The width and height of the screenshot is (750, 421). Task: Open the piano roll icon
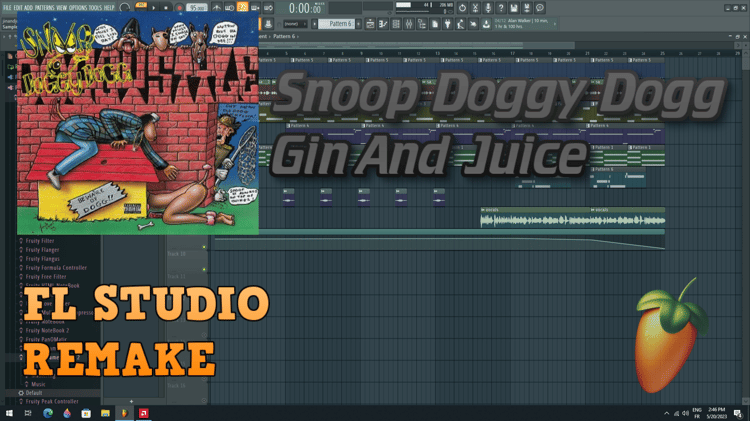(383, 24)
